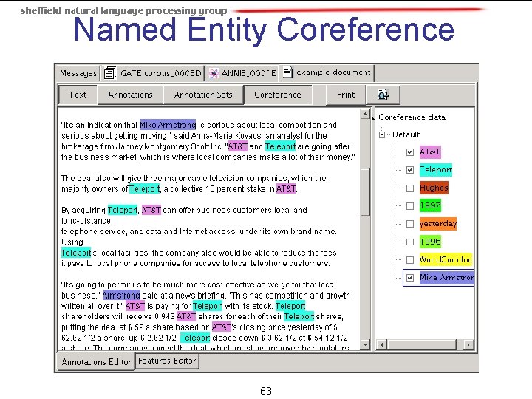Toggle the Annotations view button
This screenshot has width=532, height=399.
tap(130, 95)
